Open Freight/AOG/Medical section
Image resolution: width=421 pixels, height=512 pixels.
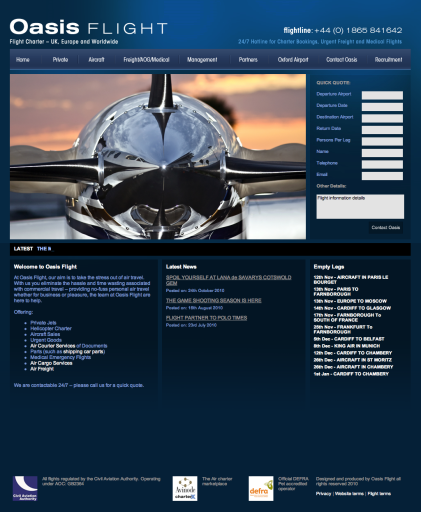click(x=146, y=60)
